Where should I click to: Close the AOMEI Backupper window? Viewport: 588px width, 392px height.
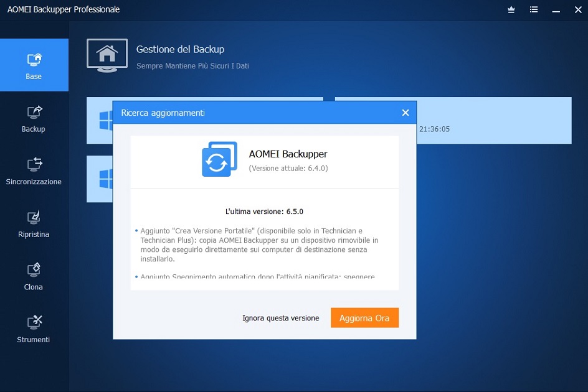(x=578, y=10)
